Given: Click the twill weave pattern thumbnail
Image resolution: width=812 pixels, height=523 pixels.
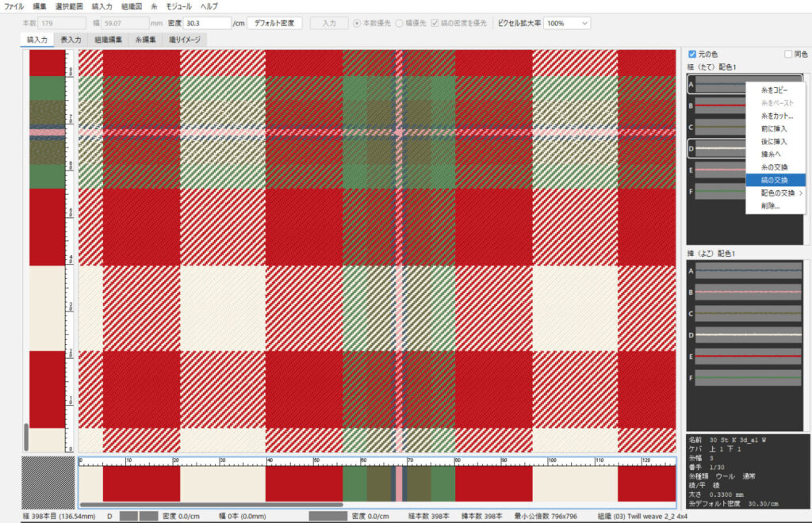Looking at the screenshot, I should 48,480.
